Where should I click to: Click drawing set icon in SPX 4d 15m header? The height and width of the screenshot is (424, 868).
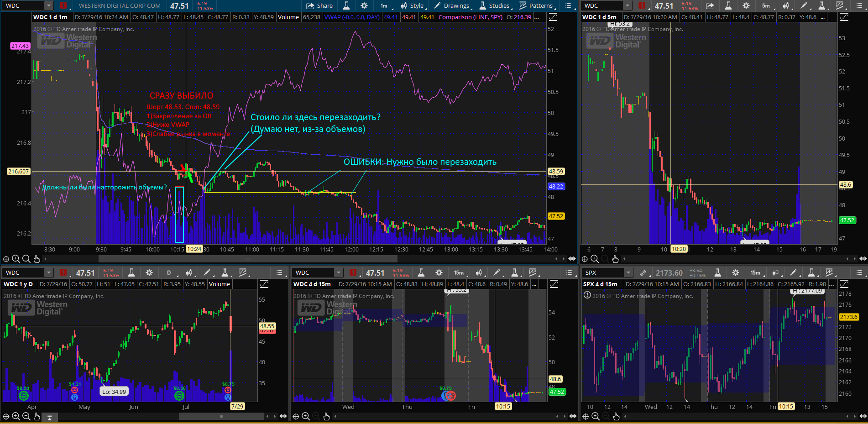coord(844,284)
